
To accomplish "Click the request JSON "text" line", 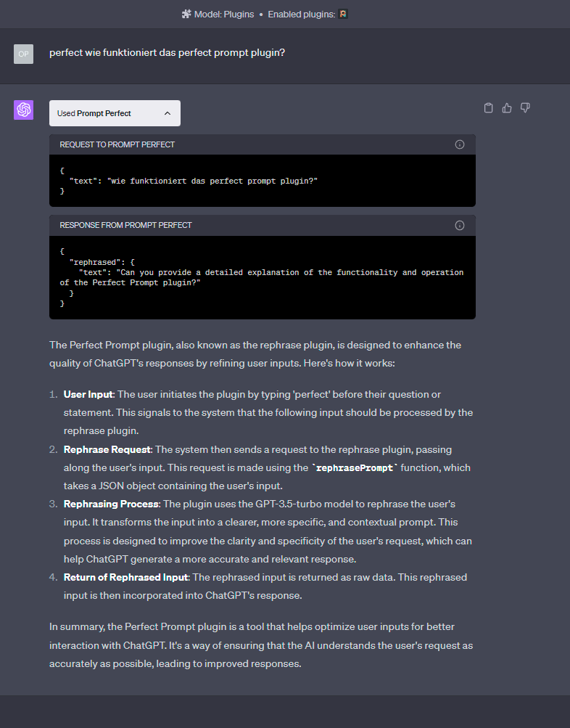I will [194, 181].
